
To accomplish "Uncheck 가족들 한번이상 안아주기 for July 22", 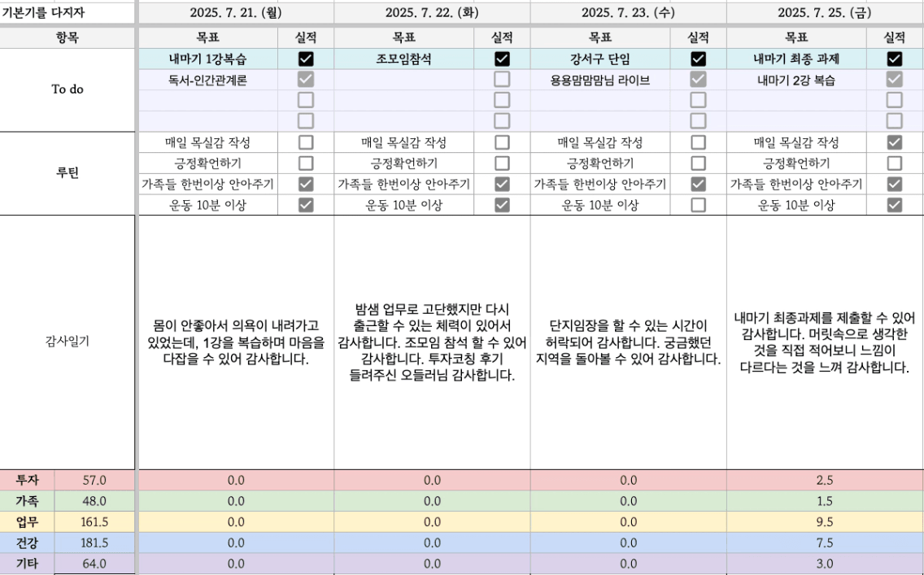I will pyautogui.click(x=502, y=184).
